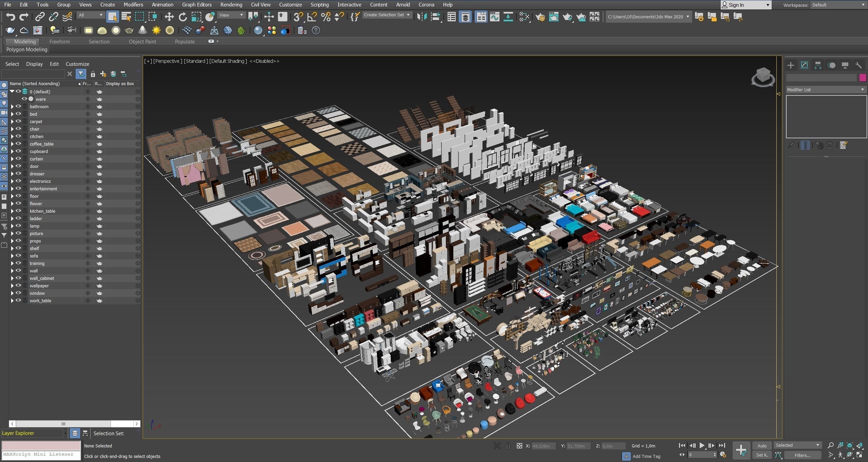The height and width of the screenshot is (462, 868).
Task: Click the pink object color swatch
Action: [x=862, y=78]
